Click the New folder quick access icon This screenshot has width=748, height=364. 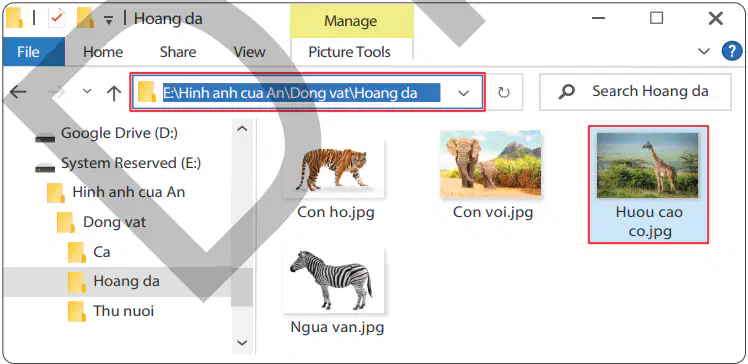click(85, 19)
